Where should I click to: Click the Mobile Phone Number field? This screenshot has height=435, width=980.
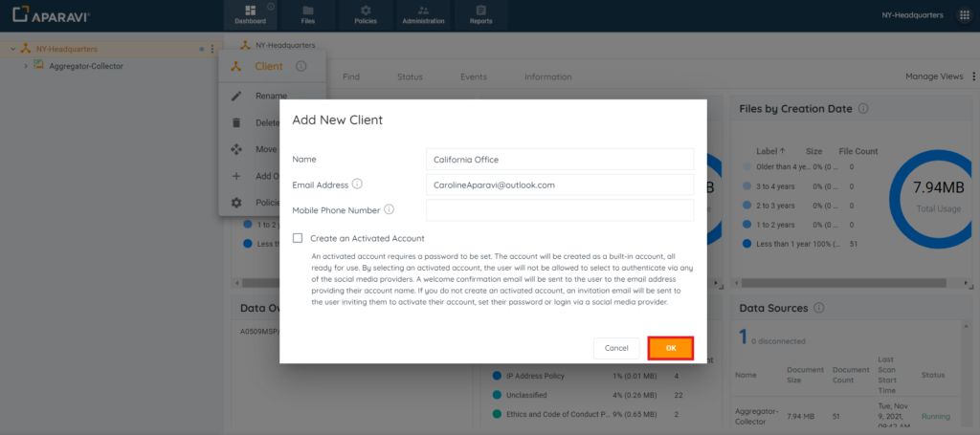(559, 209)
